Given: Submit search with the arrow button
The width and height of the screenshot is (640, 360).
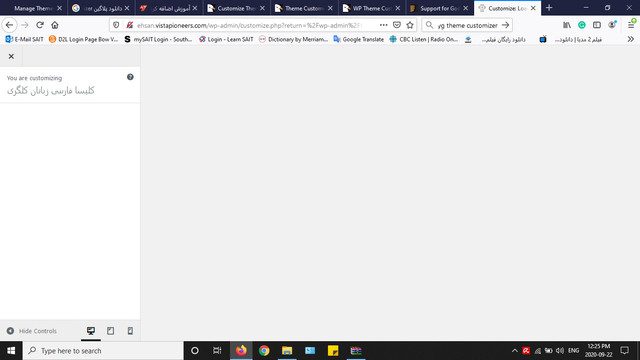Looking at the screenshot, I should tap(506, 25).
